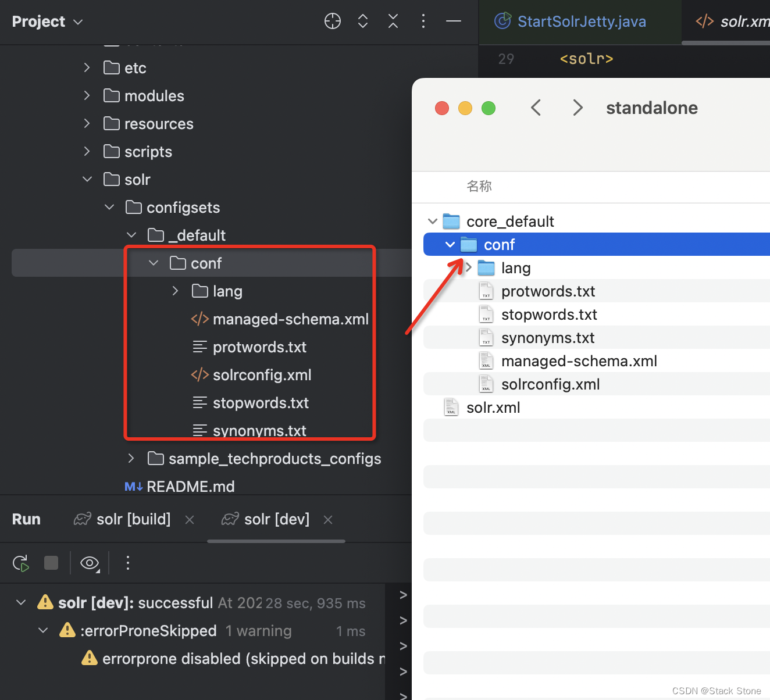The height and width of the screenshot is (700, 770).
Task: Toggle the eye view options in Run toolbar
Action: click(x=90, y=563)
